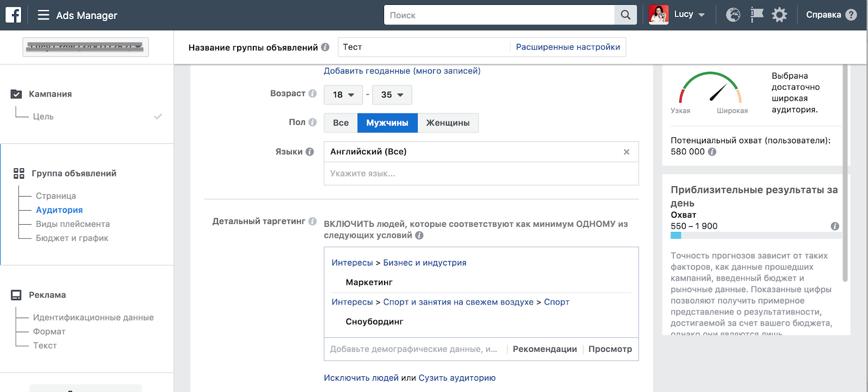Remove the Английский (Все) language with X
The width and height of the screenshot is (868, 392).
click(x=627, y=151)
